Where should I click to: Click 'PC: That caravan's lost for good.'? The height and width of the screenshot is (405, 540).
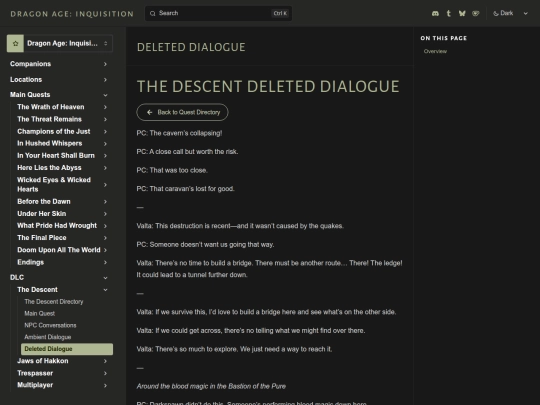[x=185, y=189]
